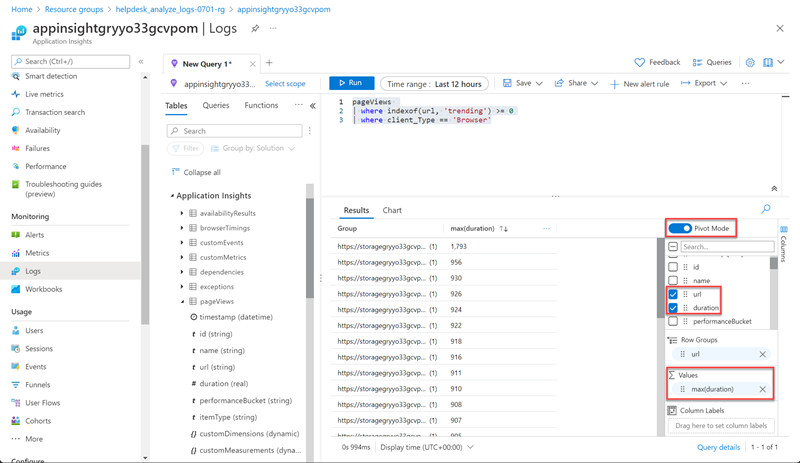Uncheck the duration column checkbox
This screenshot has height=463, width=800.
point(673,308)
